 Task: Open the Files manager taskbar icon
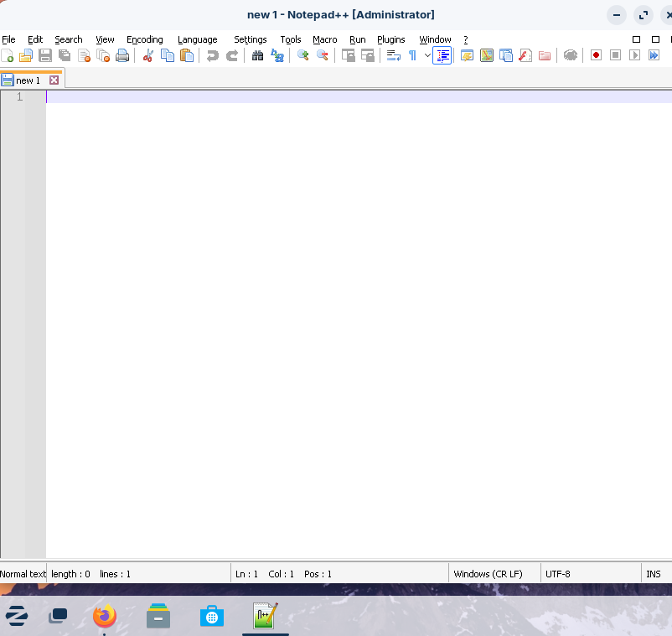click(x=158, y=616)
